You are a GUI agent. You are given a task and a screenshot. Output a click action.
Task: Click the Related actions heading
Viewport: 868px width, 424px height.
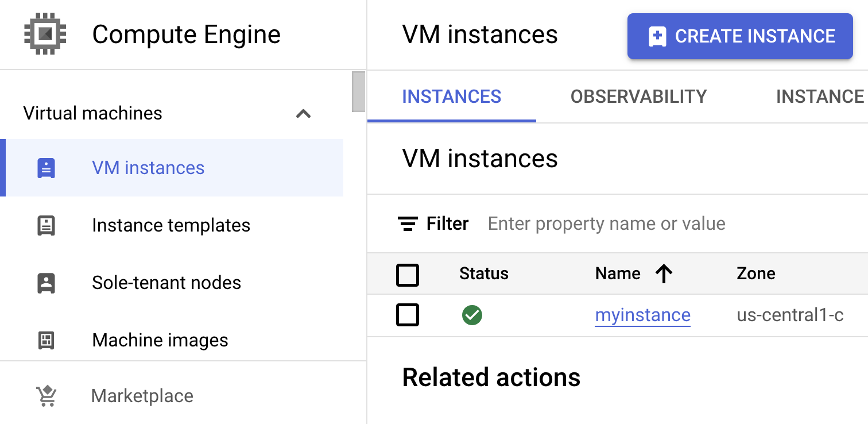491,377
